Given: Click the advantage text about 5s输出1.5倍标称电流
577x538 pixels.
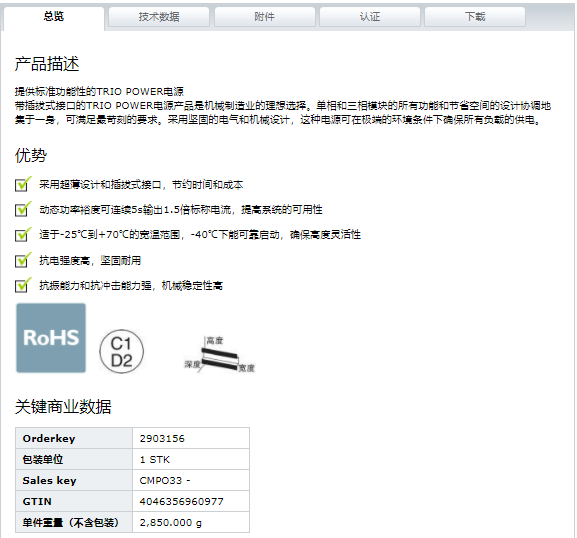Looking at the screenshot, I should tap(181, 210).
